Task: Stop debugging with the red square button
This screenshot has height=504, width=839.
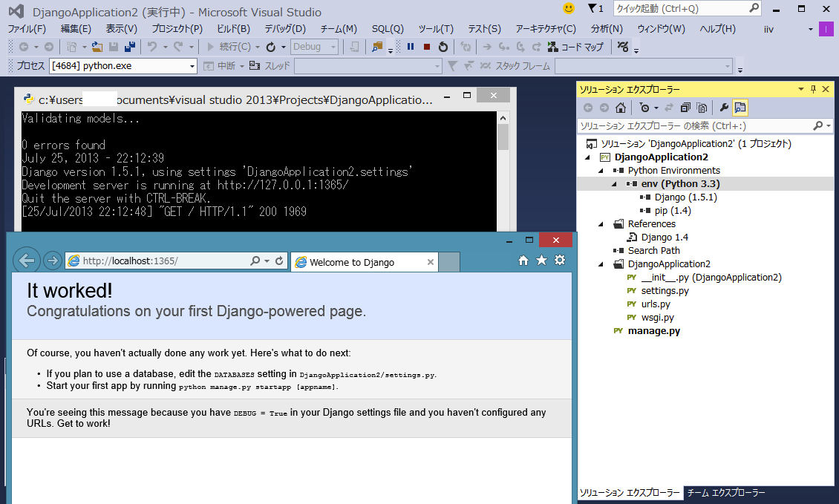Action: click(x=427, y=47)
